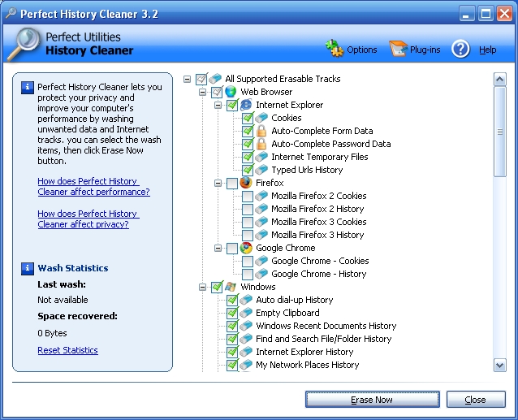Check Google Chrome - History checkbox
This screenshot has width=518, height=420.
point(248,275)
